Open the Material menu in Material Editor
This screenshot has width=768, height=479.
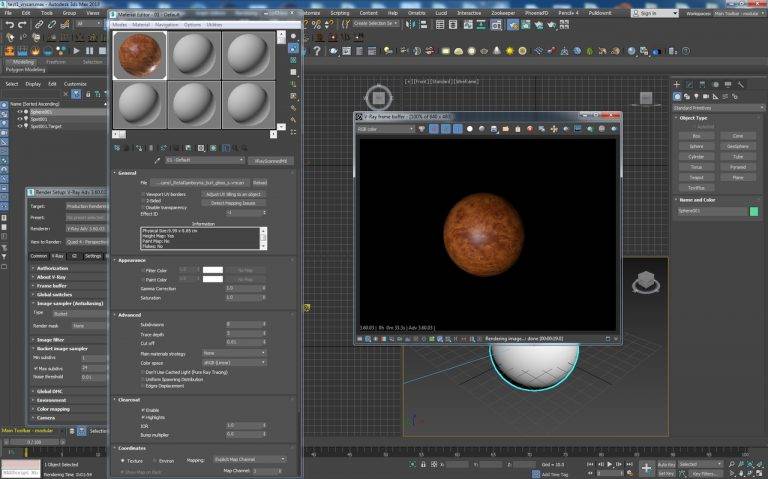(141, 24)
